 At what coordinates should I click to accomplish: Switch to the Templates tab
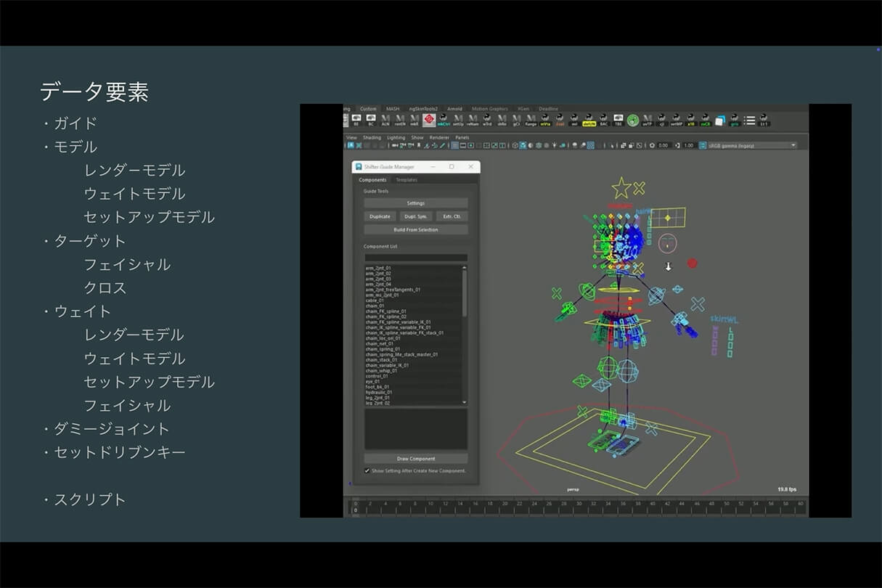[x=406, y=179]
